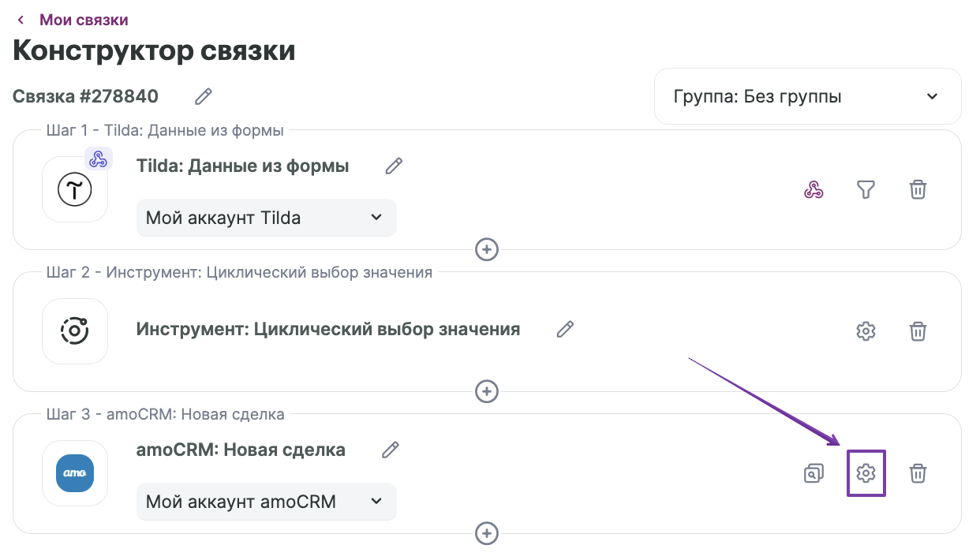Open duplicate search for amoCRM step
The width and height of the screenshot is (980, 560).
coord(814,473)
